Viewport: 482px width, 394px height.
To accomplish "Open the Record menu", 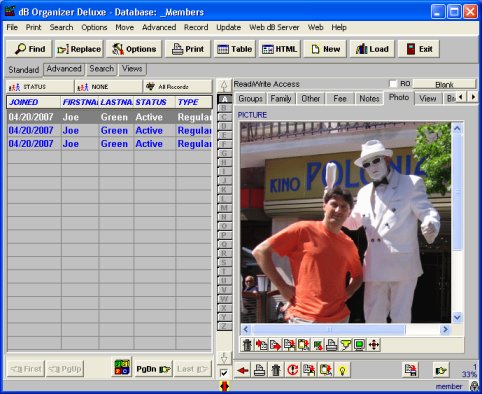I will 196,27.
